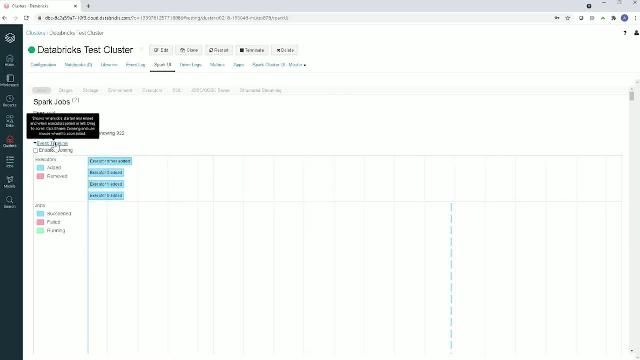Image resolution: width=640 pixels, height=360 pixels.
Task: Open Recents in the sidebar
Action: [x=10, y=101]
